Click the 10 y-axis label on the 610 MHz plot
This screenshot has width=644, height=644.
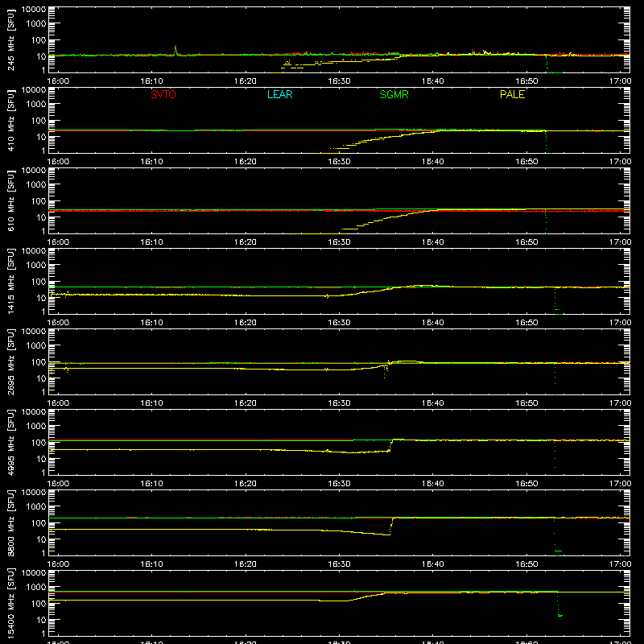[41, 217]
